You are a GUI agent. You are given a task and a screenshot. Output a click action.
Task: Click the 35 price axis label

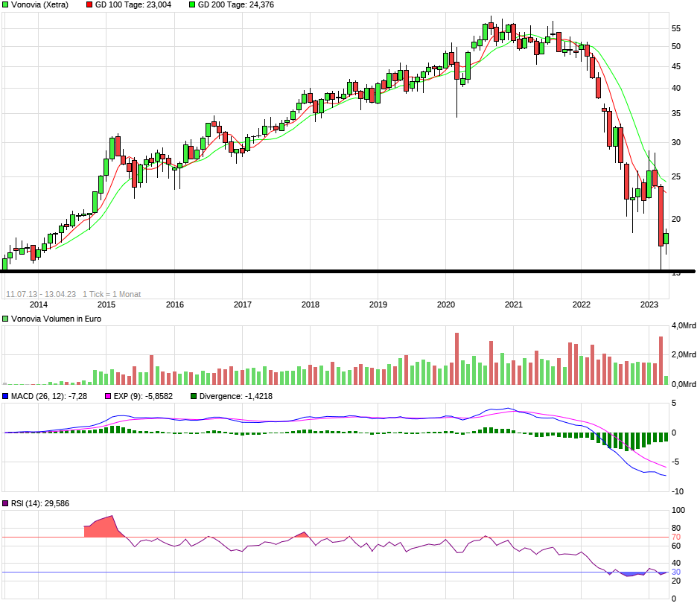[676, 114]
